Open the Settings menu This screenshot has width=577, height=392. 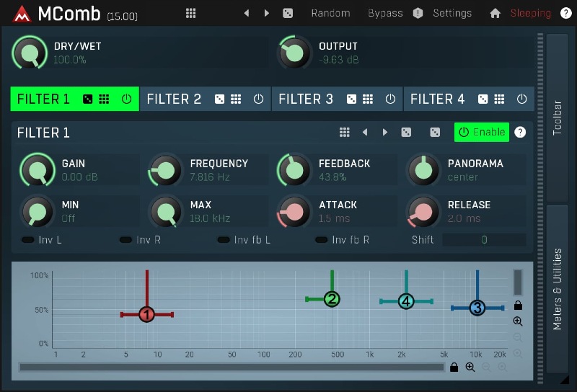coord(452,13)
